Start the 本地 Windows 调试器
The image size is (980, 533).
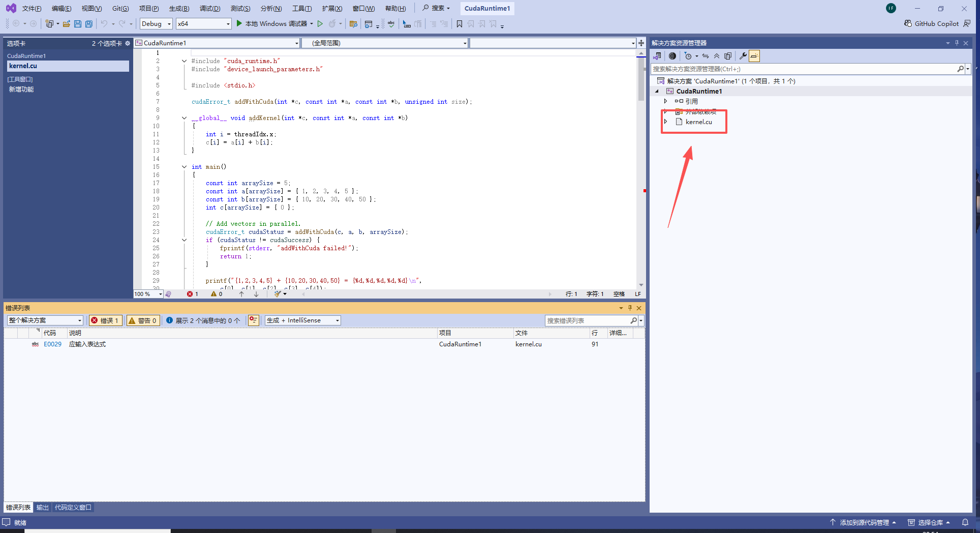274,23
